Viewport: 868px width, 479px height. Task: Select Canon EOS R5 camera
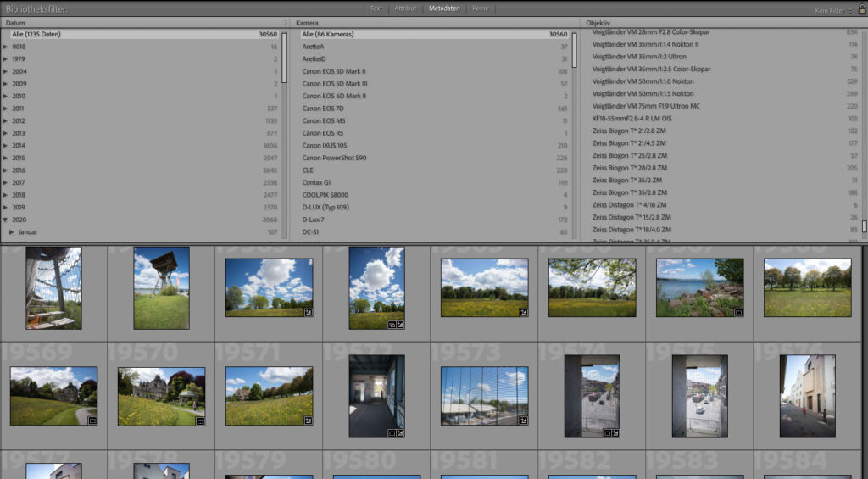pyautogui.click(x=435, y=133)
